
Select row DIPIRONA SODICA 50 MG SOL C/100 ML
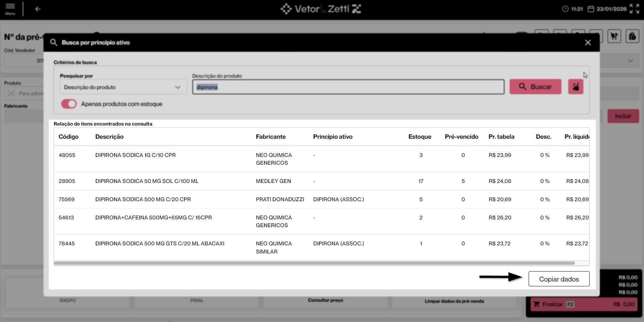pos(322,181)
